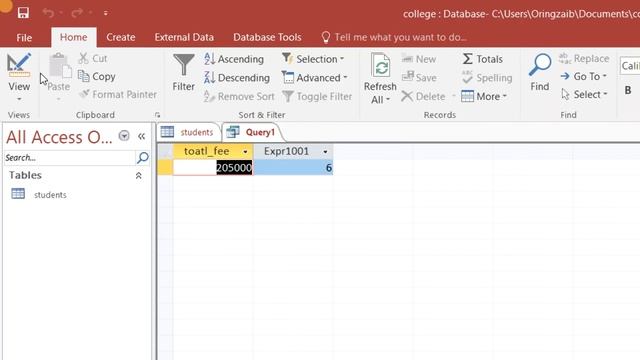This screenshot has width=640, height=360.
Task: Click the select-all box of the datasheet
Action: point(165,151)
